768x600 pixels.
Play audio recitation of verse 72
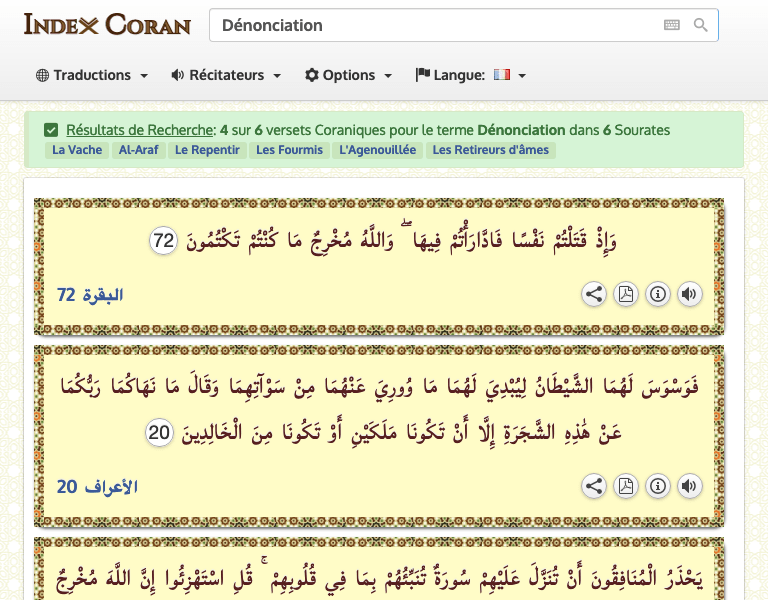pyautogui.click(x=689, y=294)
